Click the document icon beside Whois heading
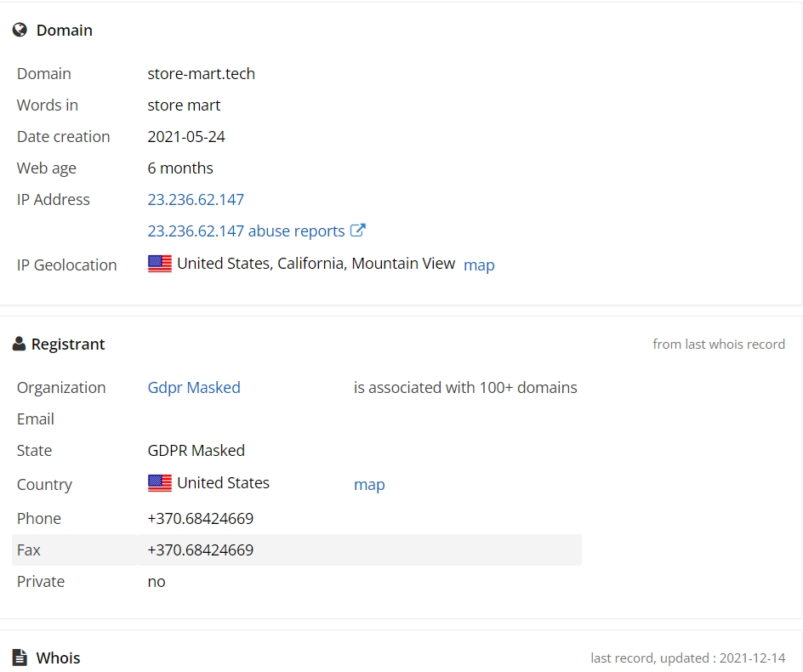Viewport: 803px width, 672px height. pyautogui.click(x=20, y=658)
